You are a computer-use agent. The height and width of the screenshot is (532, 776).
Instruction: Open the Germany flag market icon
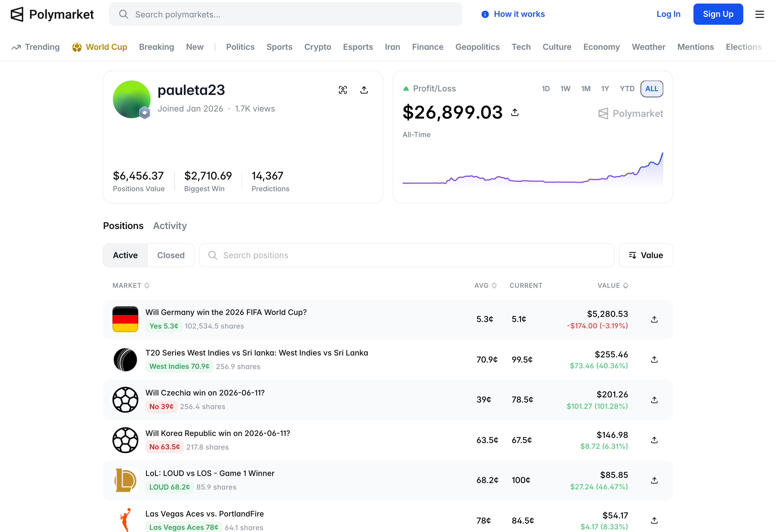125,319
